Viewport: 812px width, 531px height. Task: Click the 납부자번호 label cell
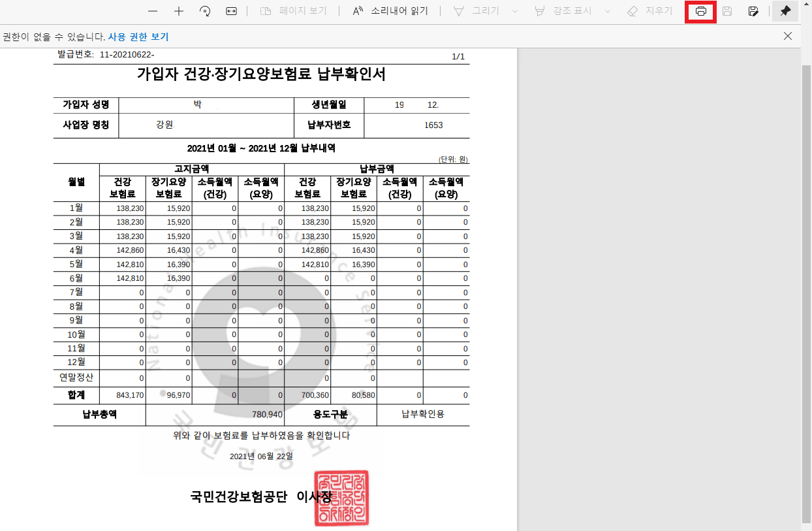point(329,125)
